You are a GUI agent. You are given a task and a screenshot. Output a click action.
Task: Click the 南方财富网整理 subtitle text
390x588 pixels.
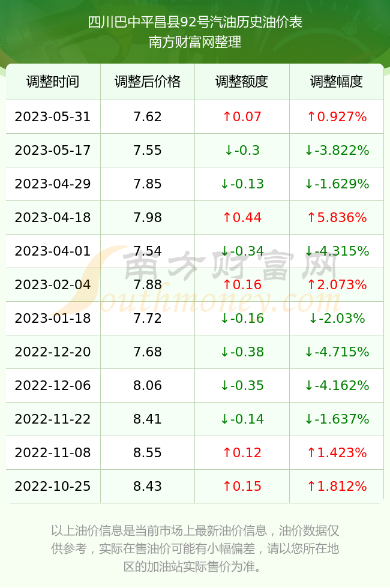(195, 42)
